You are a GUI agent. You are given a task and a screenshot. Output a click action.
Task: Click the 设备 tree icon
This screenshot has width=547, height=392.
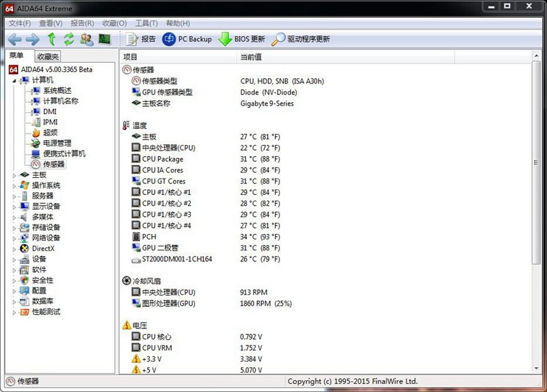point(25,259)
